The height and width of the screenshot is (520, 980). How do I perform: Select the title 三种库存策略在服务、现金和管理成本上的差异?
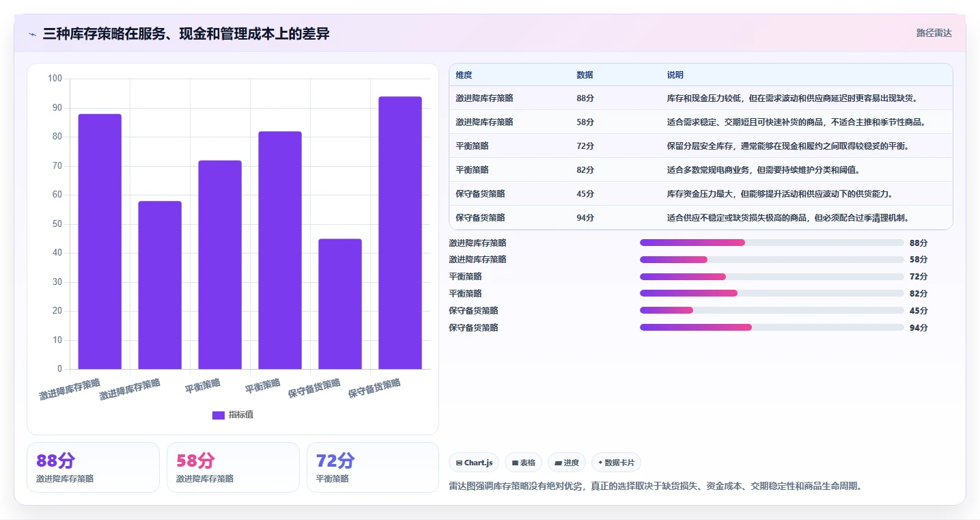tap(186, 33)
